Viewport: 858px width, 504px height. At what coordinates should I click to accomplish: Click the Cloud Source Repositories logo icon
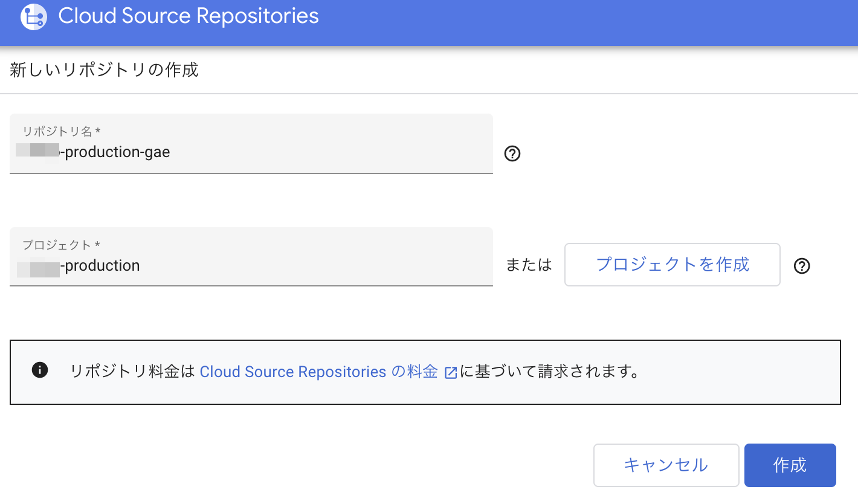click(x=34, y=16)
